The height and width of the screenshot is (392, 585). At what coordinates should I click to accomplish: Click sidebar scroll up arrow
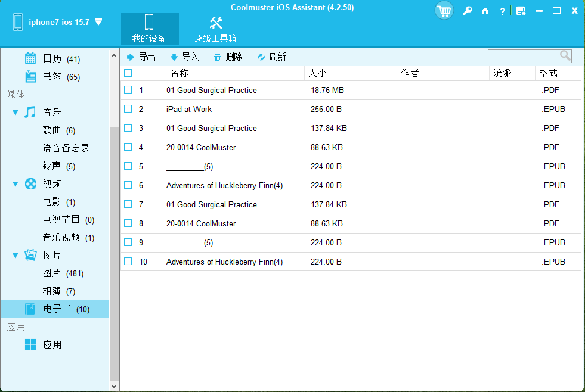coord(114,55)
